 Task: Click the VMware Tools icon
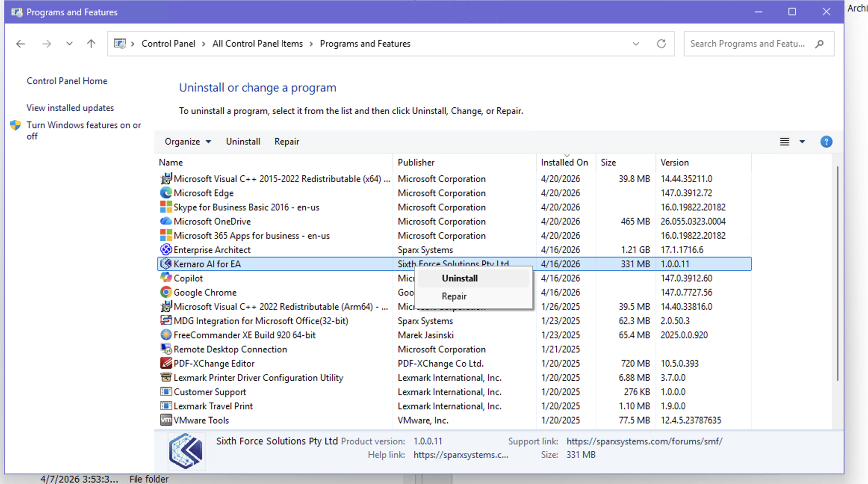coord(166,420)
